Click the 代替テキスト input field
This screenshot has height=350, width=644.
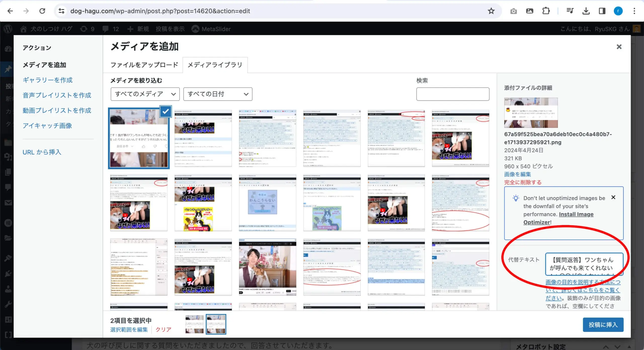point(584,264)
